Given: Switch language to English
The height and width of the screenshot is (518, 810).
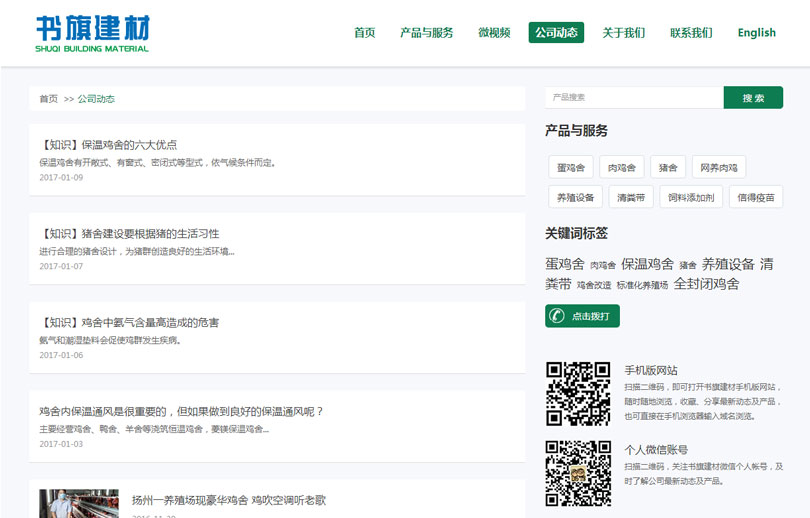Looking at the screenshot, I should tap(756, 33).
